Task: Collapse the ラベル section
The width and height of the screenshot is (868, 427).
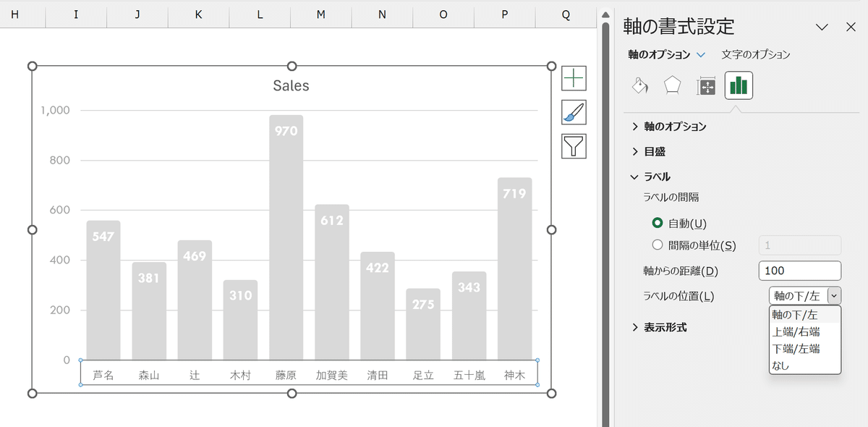Action: point(651,177)
